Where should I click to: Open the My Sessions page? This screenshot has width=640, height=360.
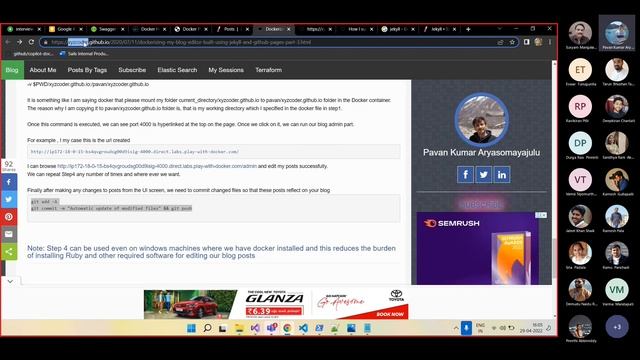click(x=226, y=70)
